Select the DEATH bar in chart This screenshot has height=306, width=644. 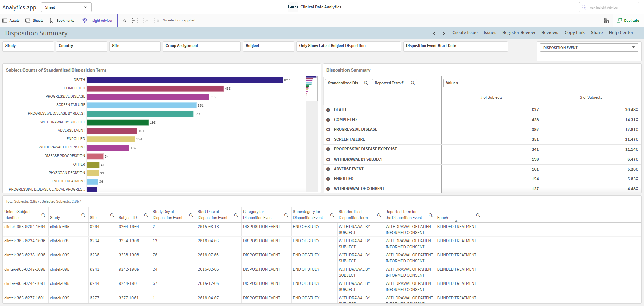pyautogui.click(x=184, y=80)
